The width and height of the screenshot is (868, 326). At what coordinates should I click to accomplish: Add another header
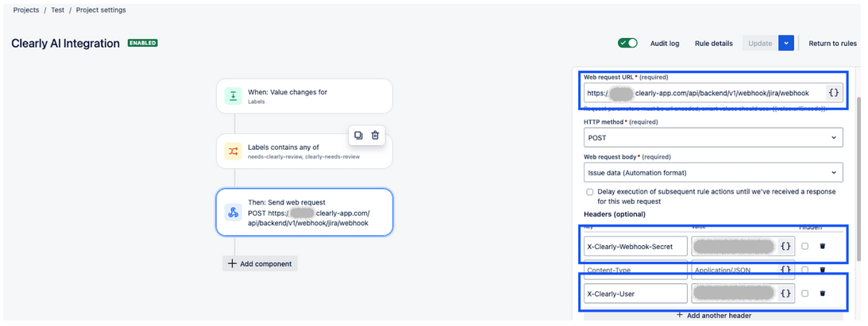714,316
